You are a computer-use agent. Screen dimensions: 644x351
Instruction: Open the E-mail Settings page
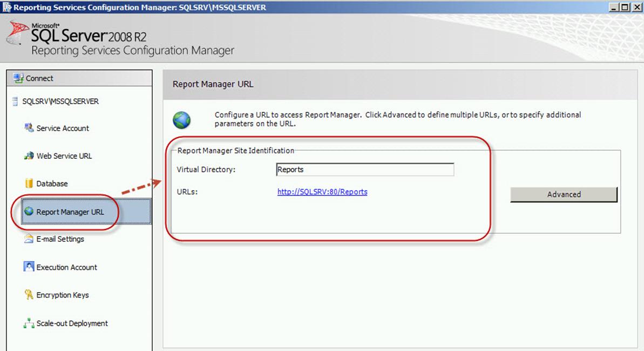60,239
